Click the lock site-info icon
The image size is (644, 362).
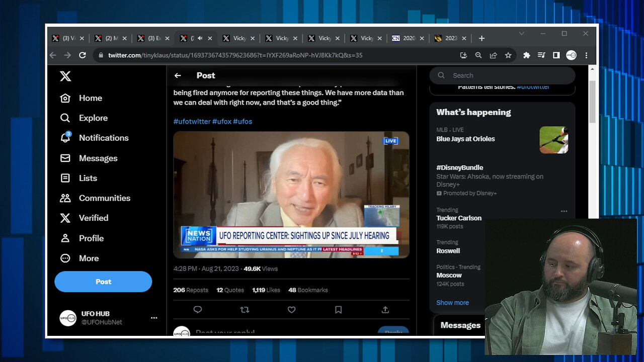click(101, 55)
